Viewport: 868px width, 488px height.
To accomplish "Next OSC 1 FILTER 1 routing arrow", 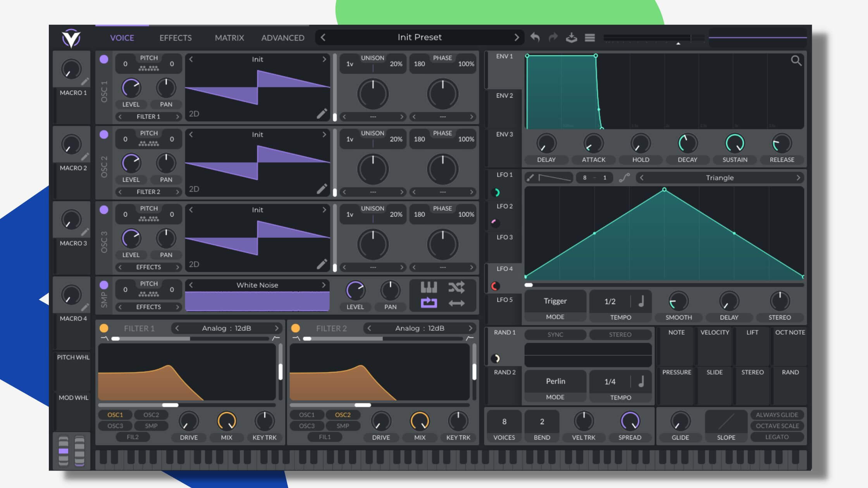I will [177, 116].
